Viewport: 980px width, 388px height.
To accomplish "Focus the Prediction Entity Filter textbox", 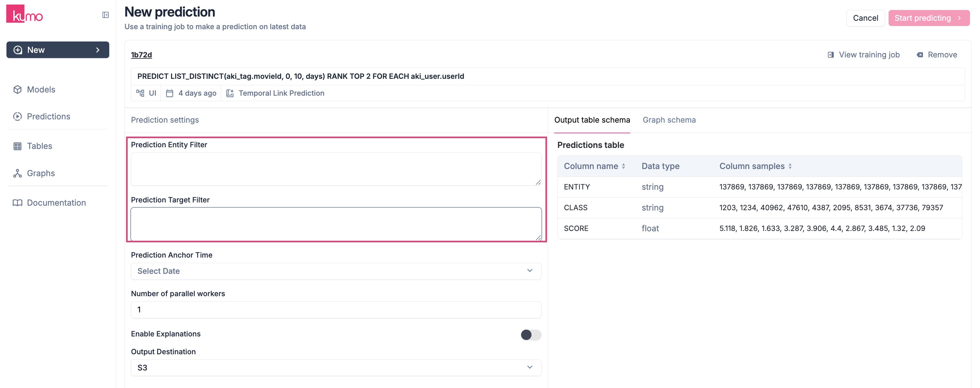I will (335, 169).
